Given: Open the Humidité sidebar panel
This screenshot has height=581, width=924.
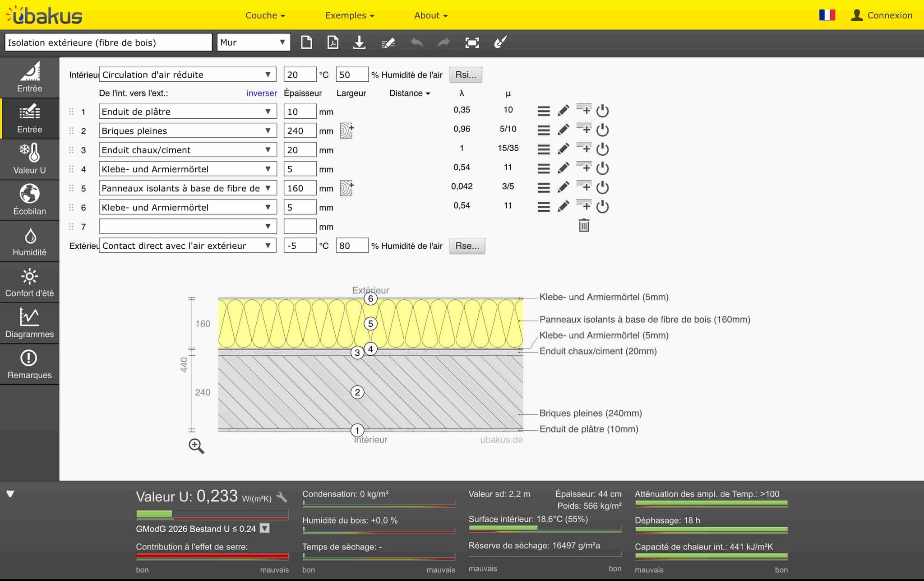Looking at the screenshot, I should 29,242.
